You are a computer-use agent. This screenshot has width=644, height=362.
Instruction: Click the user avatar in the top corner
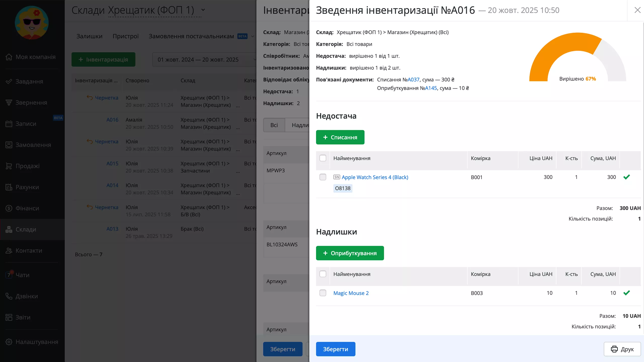(x=31, y=22)
